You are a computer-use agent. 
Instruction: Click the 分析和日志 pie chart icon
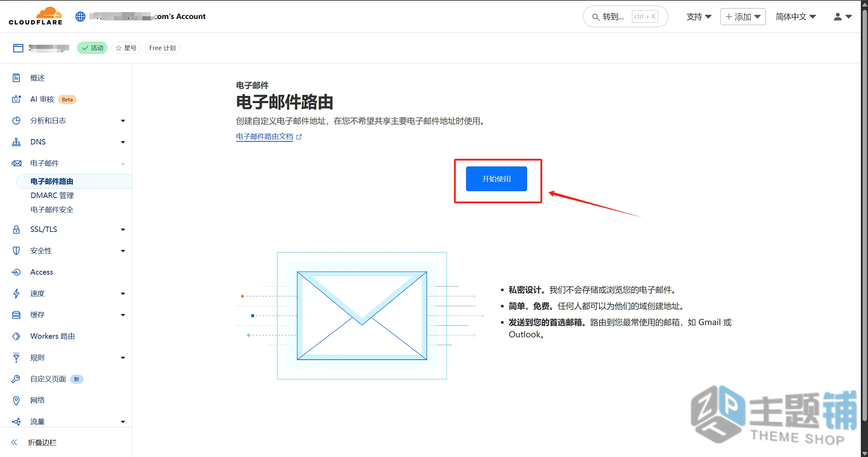pyautogui.click(x=16, y=121)
